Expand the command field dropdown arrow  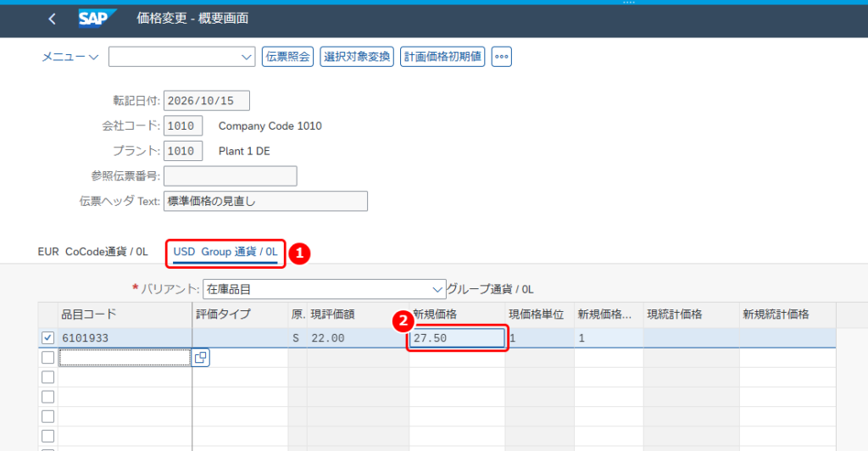click(247, 57)
